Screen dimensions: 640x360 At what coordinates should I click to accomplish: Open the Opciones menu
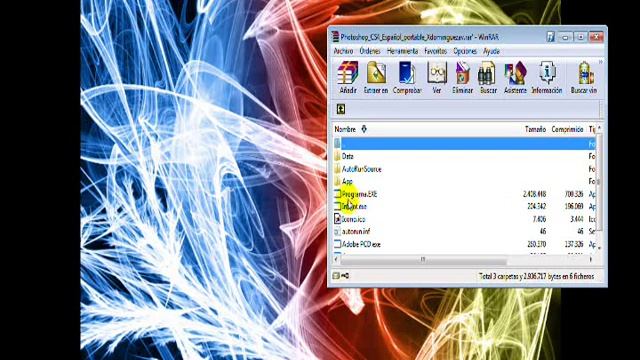click(x=465, y=51)
